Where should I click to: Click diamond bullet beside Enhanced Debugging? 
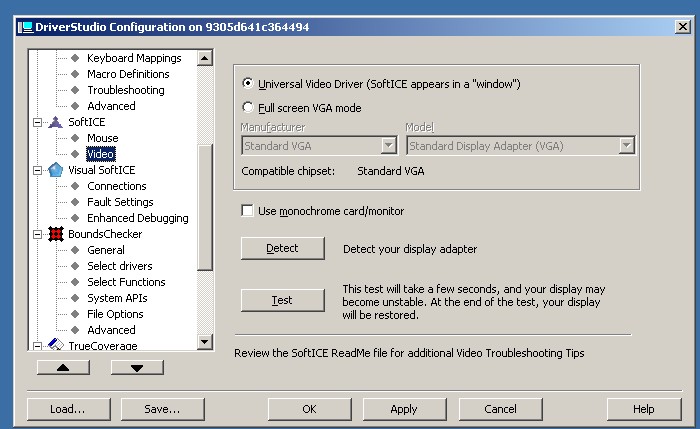75,218
